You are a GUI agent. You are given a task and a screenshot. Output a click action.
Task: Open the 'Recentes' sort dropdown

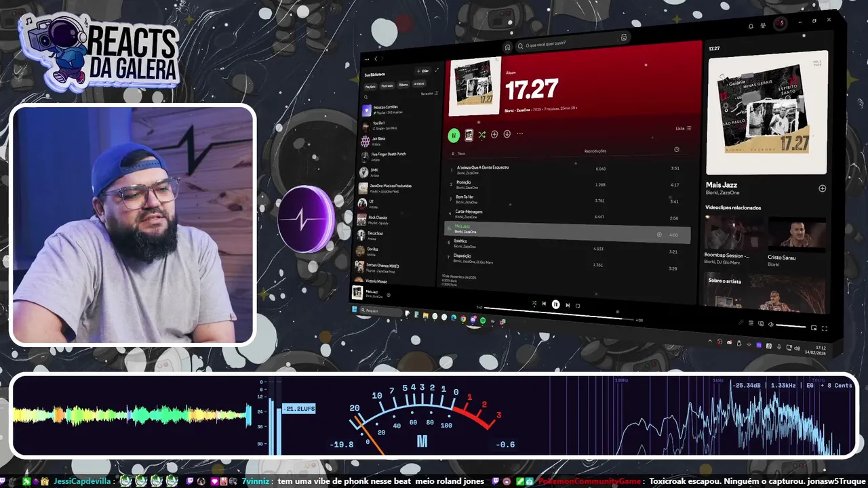click(x=429, y=94)
